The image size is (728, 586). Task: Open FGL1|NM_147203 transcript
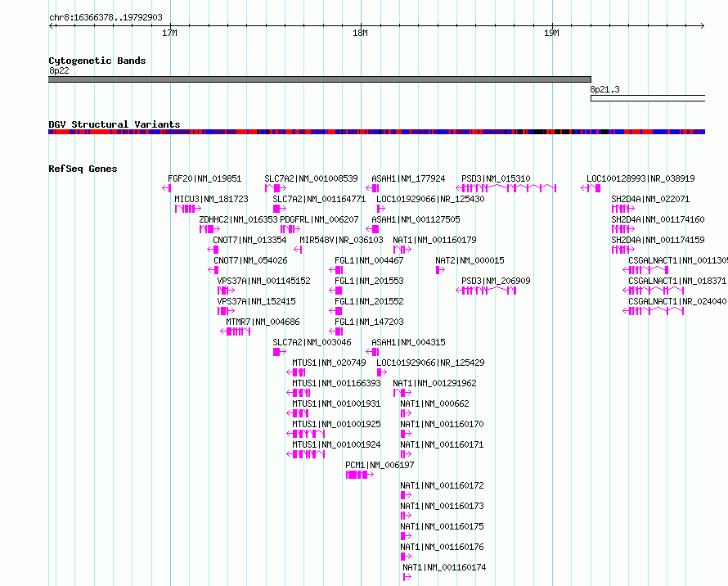(x=369, y=322)
